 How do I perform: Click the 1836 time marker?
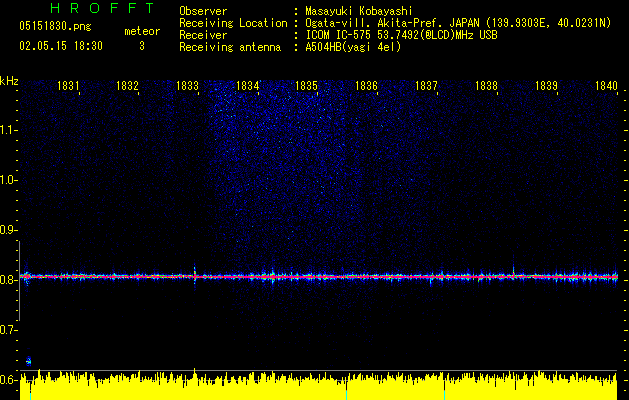pos(366,86)
